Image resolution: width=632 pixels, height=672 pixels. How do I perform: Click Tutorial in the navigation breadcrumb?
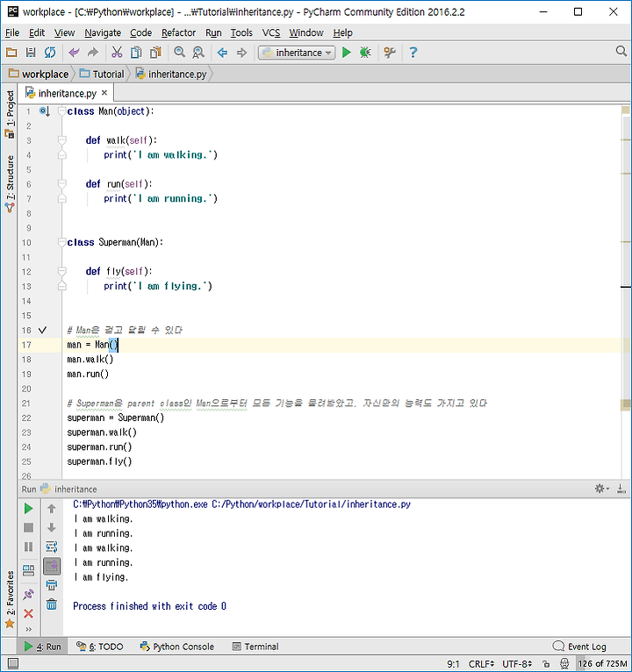pyautogui.click(x=102, y=75)
